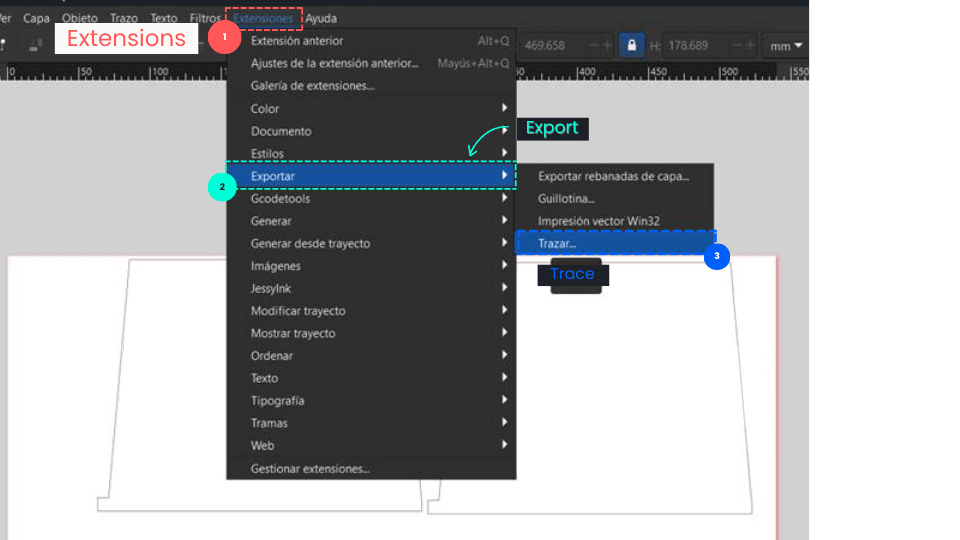This screenshot has width=960, height=540.
Task: Open Gestionar extensiones... at the menu bottom
Action: click(310, 468)
